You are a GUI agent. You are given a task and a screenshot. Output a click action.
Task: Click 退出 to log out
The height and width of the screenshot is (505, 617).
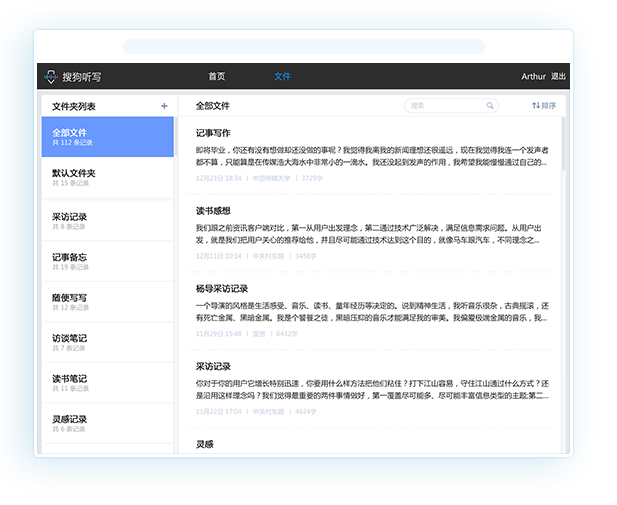click(x=558, y=76)
